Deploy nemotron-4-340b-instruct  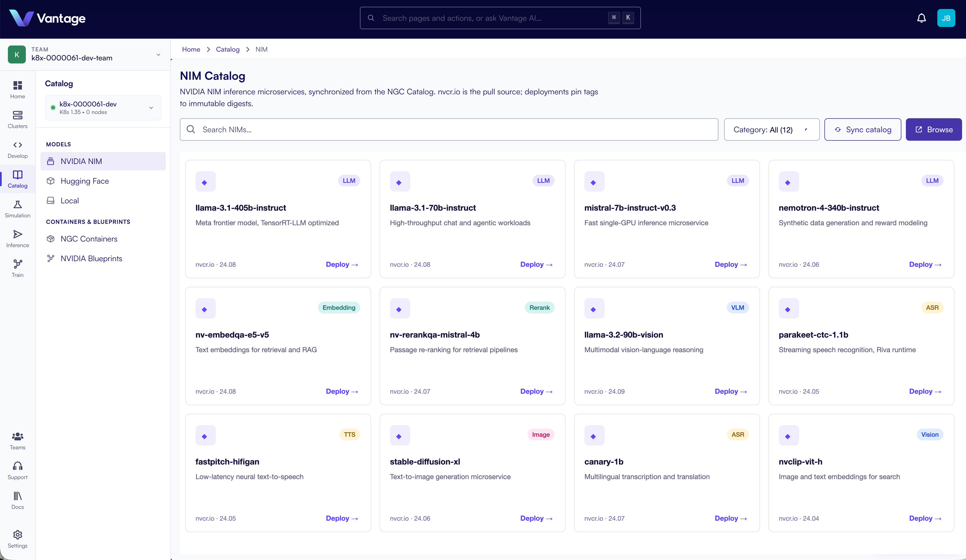pyautogui.click(x=925, y=264)
